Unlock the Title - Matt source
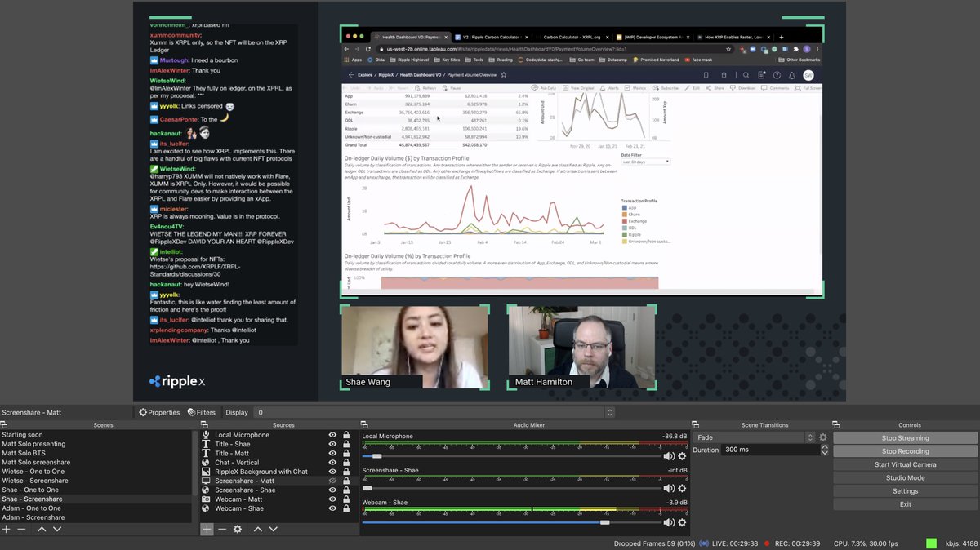Screen dimensions: 980x550 (x=346, y=453)
